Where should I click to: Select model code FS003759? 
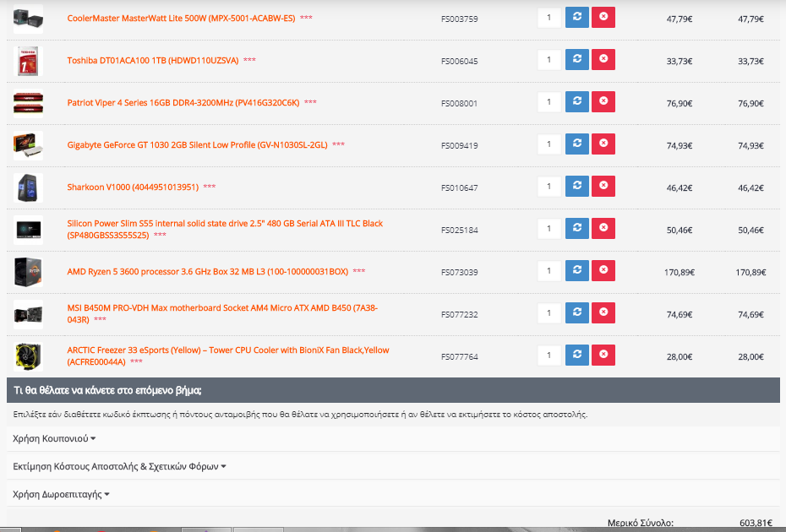coord(459,19)
